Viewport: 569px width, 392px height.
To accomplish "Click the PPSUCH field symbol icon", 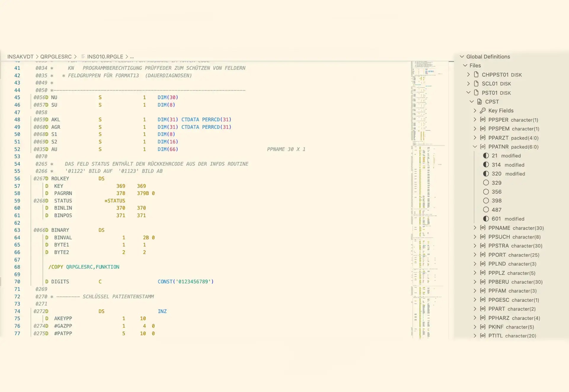I will click(483, 237).
